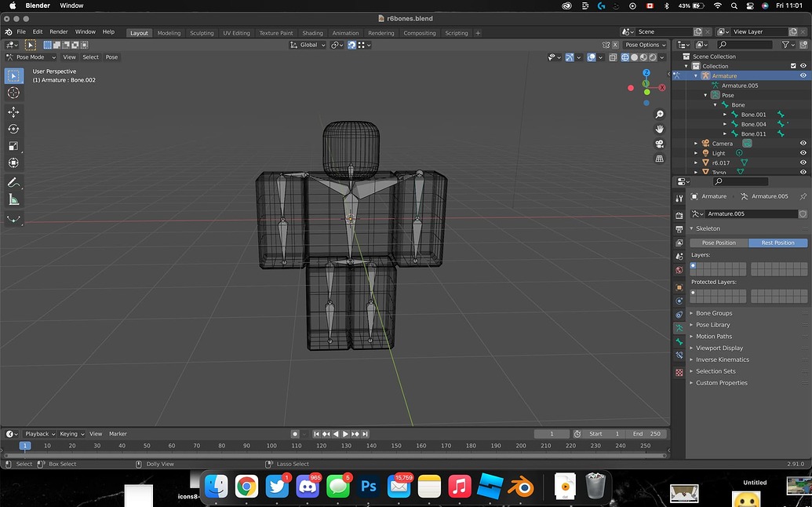Hide the Camera object in outliner
The width and height of the screenshot is (812, 507).
(803, 144)
